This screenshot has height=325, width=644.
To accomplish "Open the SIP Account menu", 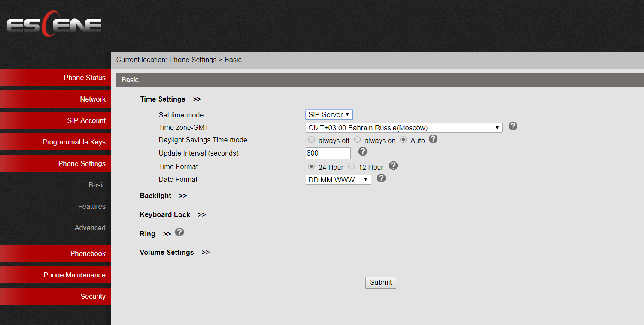I will 55,120.
